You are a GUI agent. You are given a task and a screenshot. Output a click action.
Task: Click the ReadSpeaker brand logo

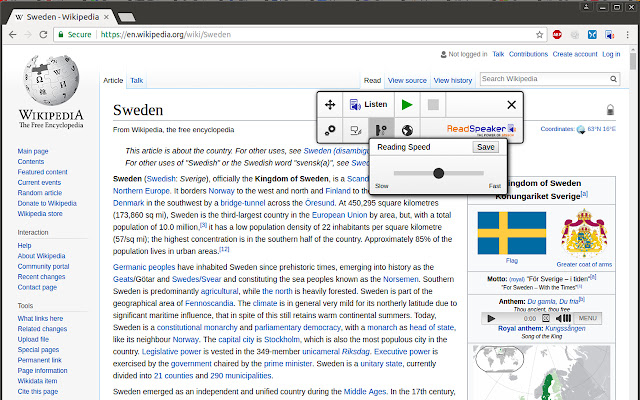(481, 130)
